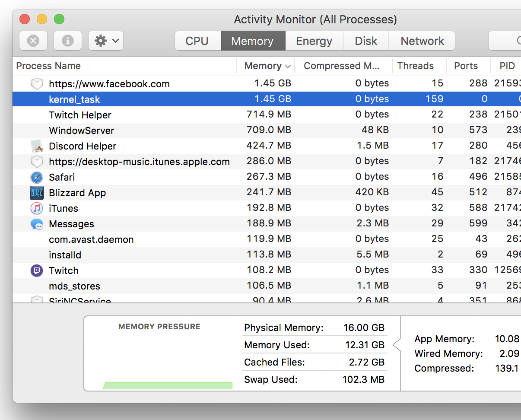The height and width of the screenshot is (420, 521).
Task: Click the Blizzard App icon
Action: tap(37, 193)
